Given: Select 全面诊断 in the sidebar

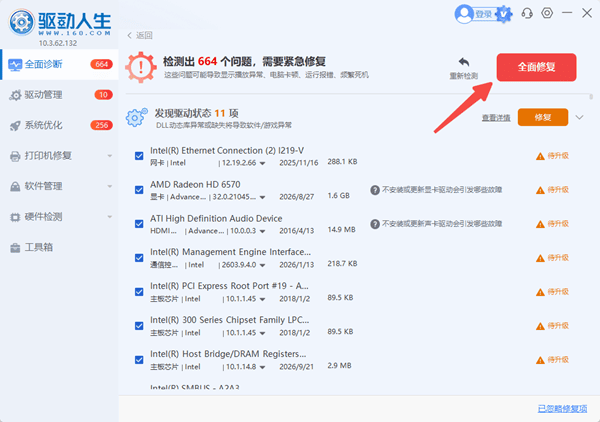Looking at the screenshot, I should coord(59,64).
